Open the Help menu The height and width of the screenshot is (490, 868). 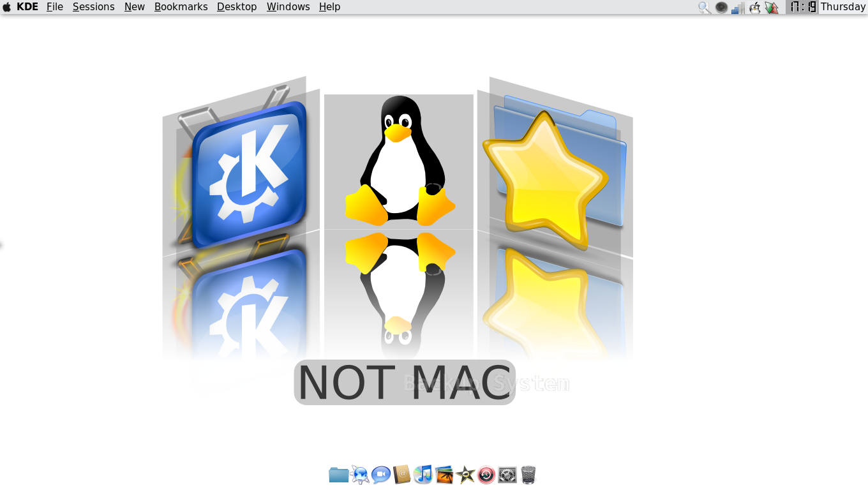330,7
